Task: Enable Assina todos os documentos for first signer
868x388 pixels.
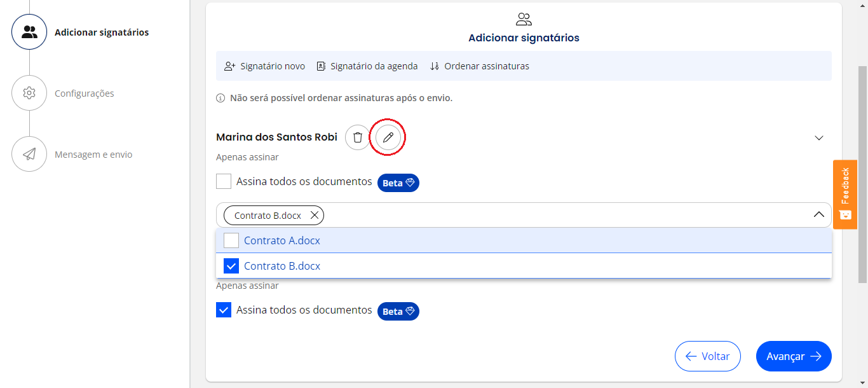Action: (224, 181)
